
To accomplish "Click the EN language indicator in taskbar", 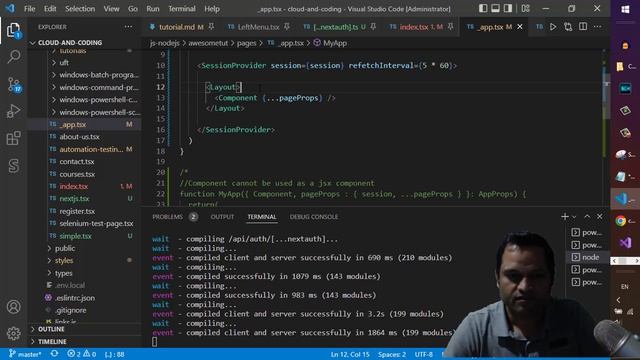I will 625,287.
